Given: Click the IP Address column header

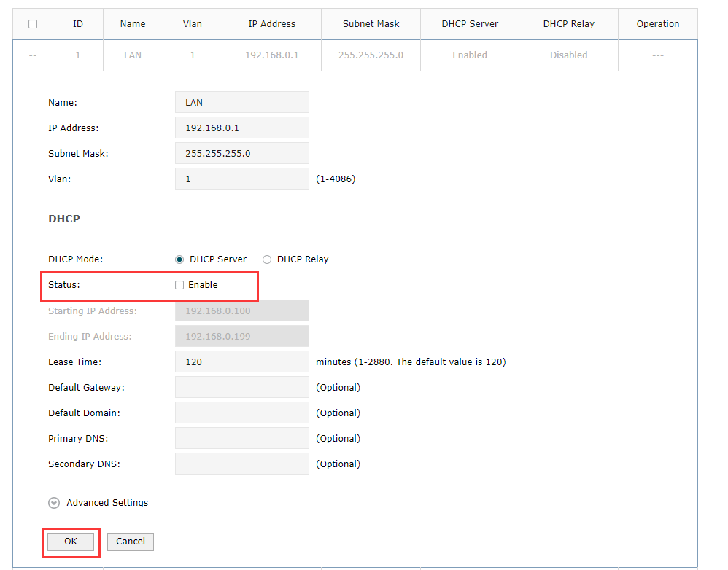Looking at the screenshot, I should (271, 23).
